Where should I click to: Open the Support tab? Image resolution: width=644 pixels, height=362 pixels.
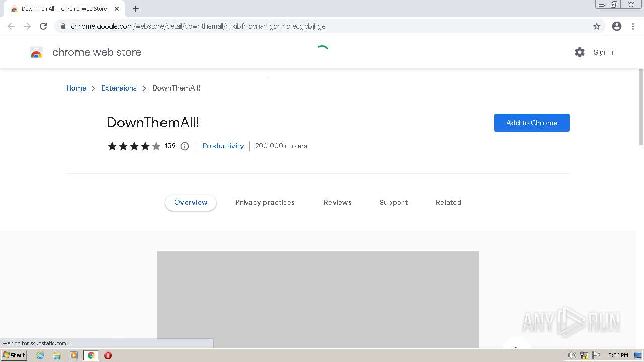click(394, 202)
